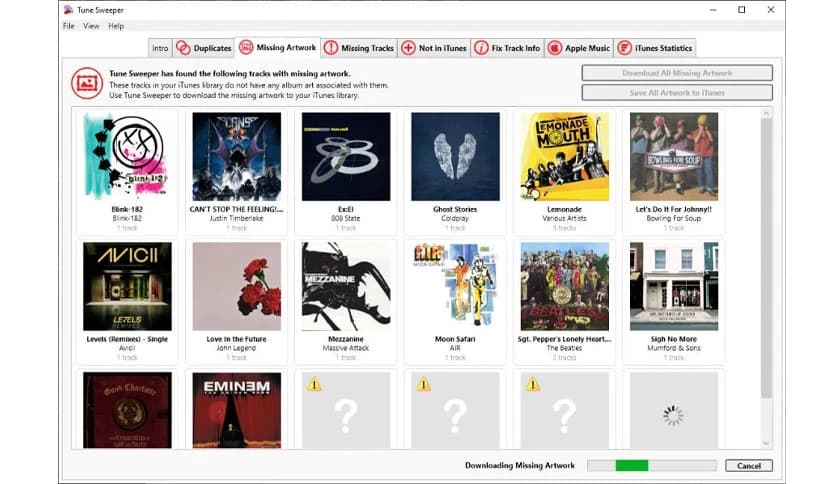836x484 pixels.
Task: Open the View menu
Action: click(91, 26)
